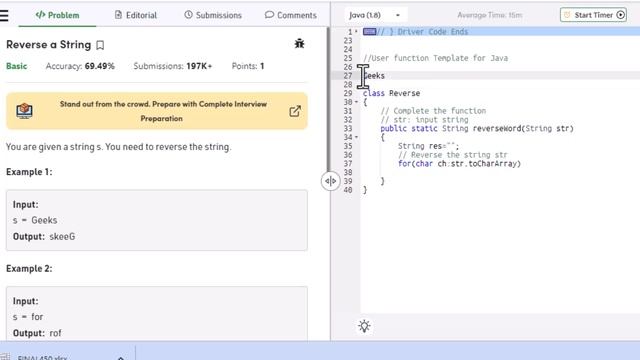Screen dimensions: 640x360
Task: Report a bug via the bug icon
Action: click(299, 43)
